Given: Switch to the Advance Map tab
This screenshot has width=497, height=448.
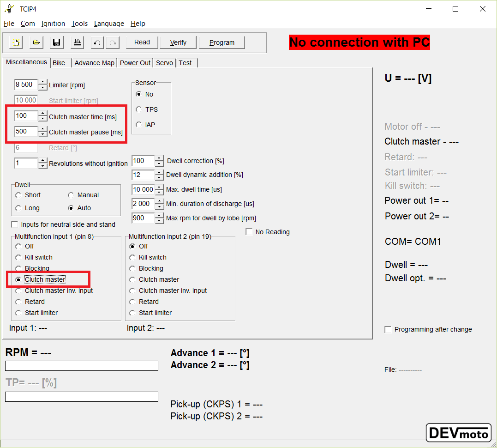Looking at the screenshot, I should (94, 63).
